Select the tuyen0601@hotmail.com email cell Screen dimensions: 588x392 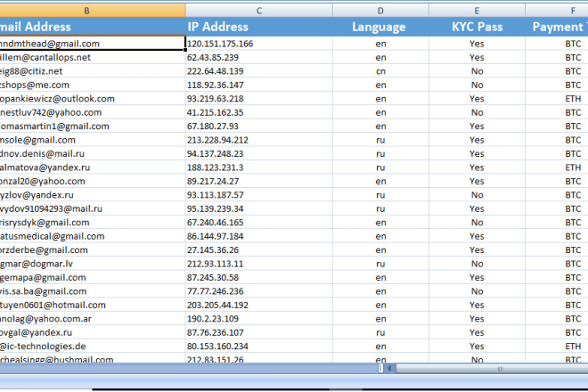pyautogui.click(x=93, y=305)
